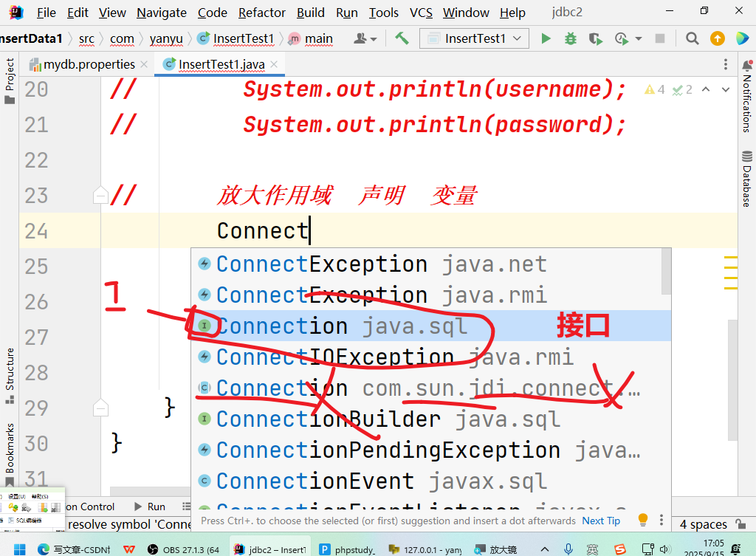This screenshot has width=756, height=556.
Task: Click the completion popup scrollbar thumb
Action: click(667, 272)
